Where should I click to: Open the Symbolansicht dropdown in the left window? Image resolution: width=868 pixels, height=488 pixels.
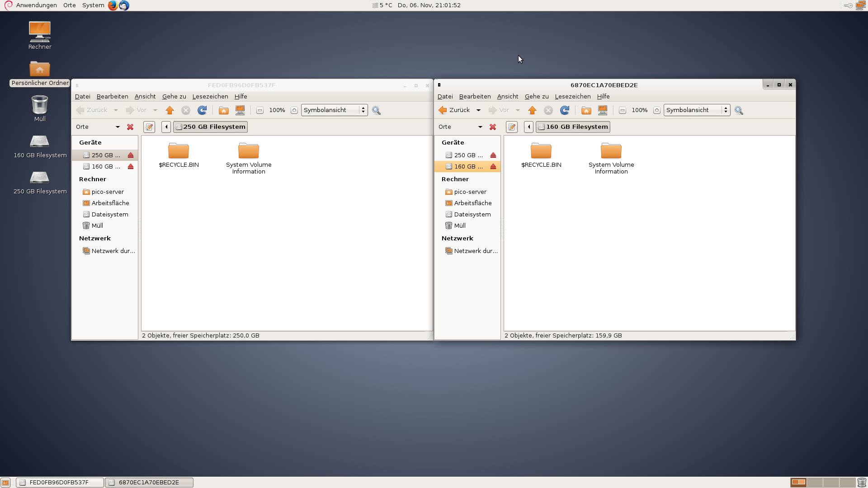(334, 110)
